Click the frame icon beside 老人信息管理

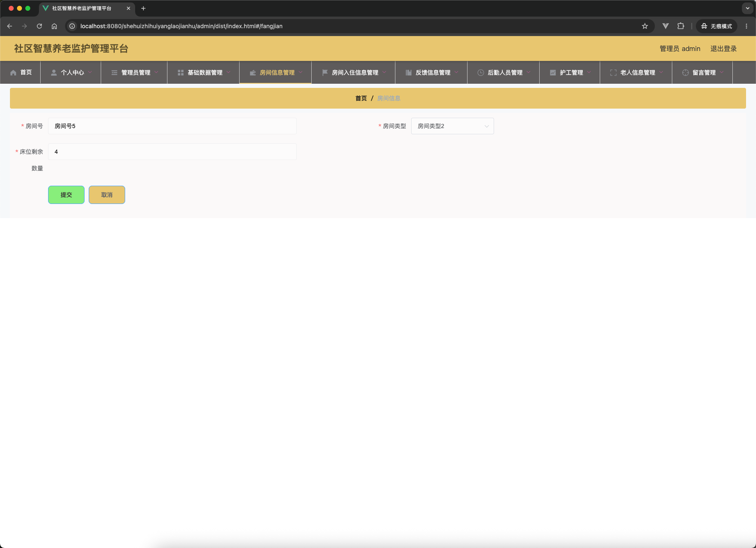613,73
